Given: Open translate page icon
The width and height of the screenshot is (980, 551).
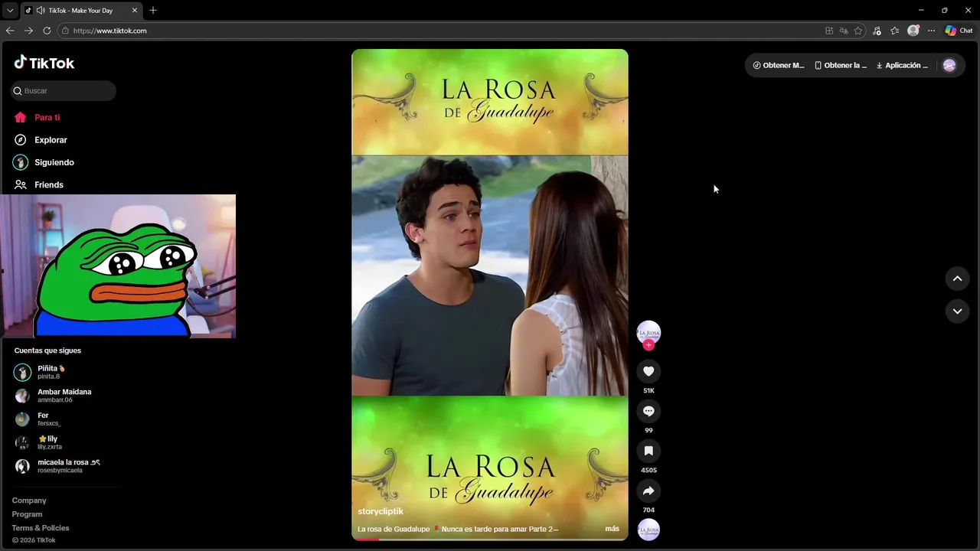Looking at the screenshot, I should click(x=844, y=31).
